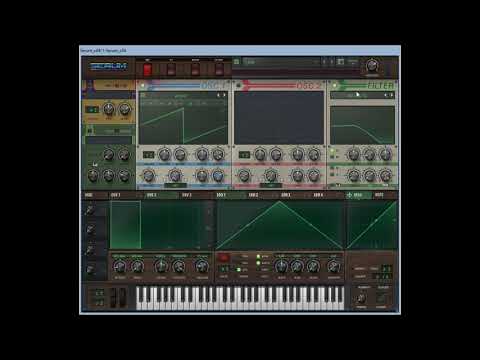
Task: Select the ENV 2 tab
Action: pyautogui.click(x=151, y=195)
